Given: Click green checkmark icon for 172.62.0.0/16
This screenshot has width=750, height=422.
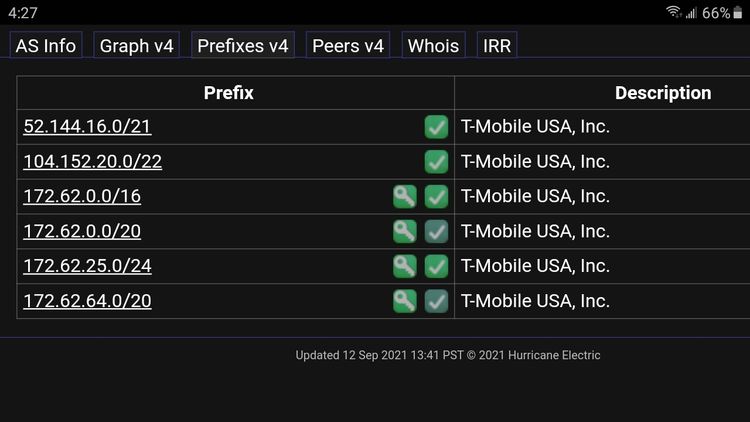Looking at the screenshot, I should (436, 197).
